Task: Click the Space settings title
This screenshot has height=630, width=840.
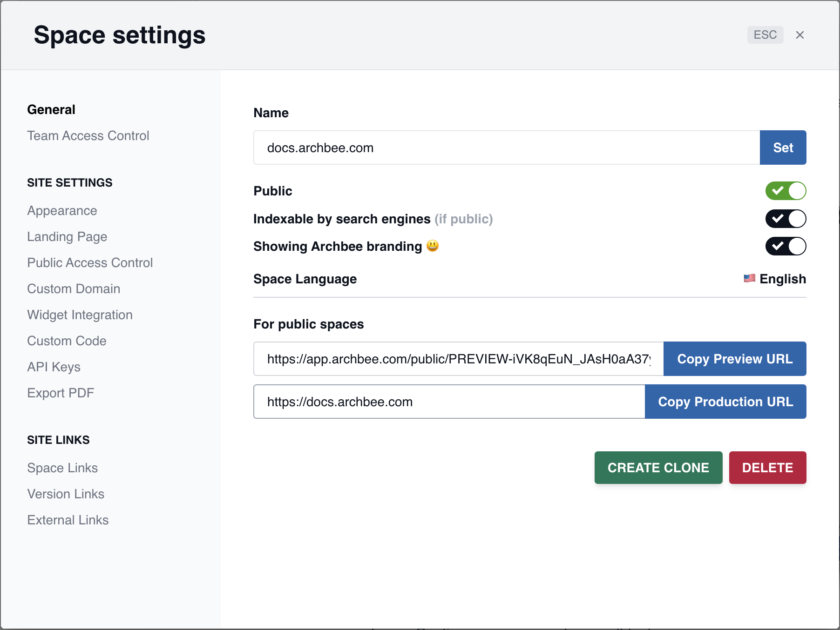Action: coord(120,35)
